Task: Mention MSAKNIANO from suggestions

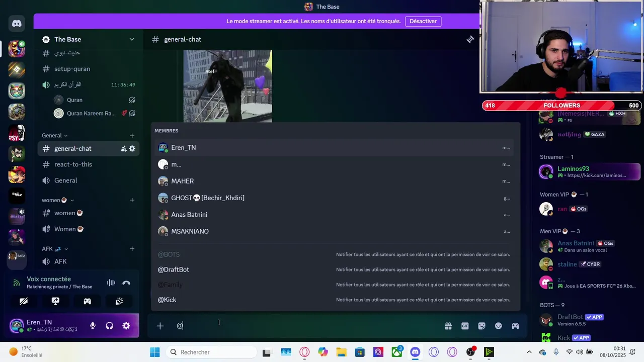Action: point(335,231)
